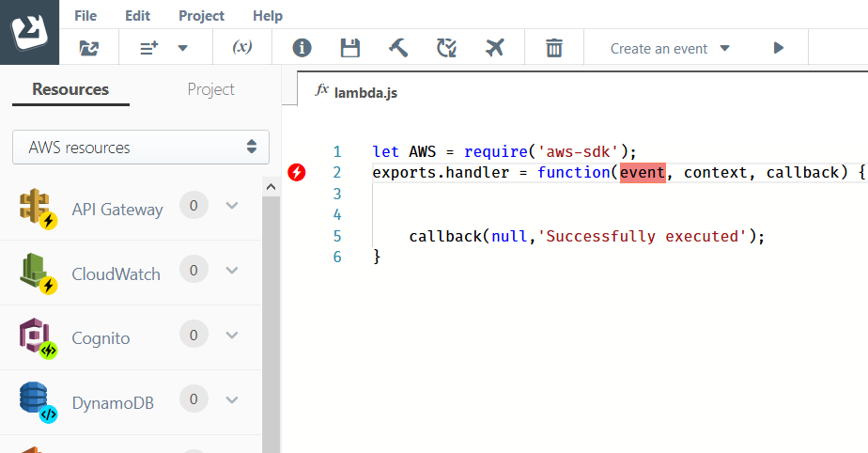This screenshot has width=868, height=453.
Task: Click the CloudWatch count badge
Action: point(194,270)
